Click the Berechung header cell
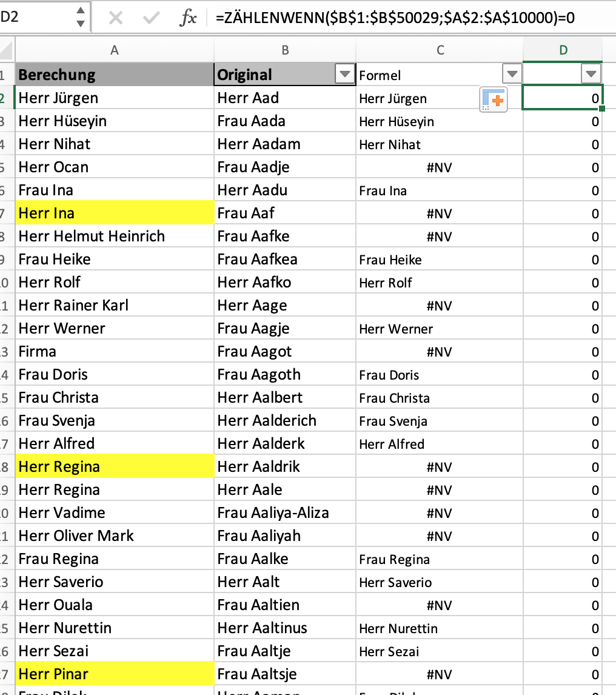Screen dimensions: 616x695 pos(114,75)
